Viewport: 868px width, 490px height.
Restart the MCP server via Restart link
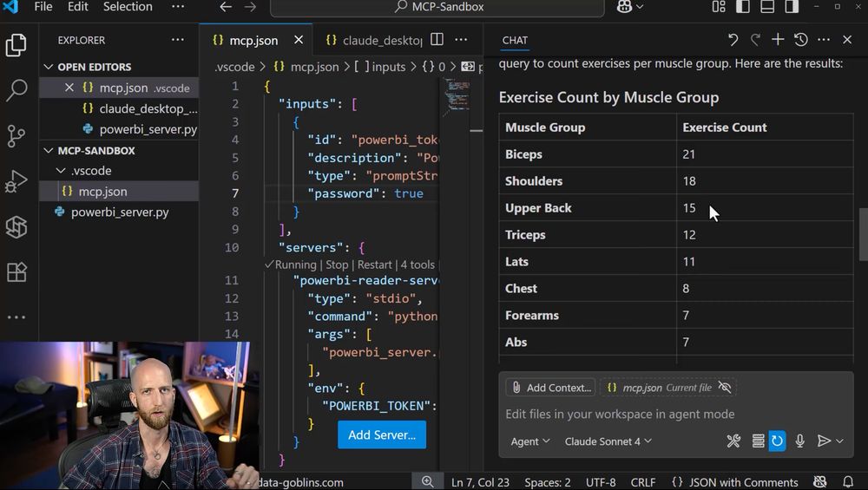point(374,265)
